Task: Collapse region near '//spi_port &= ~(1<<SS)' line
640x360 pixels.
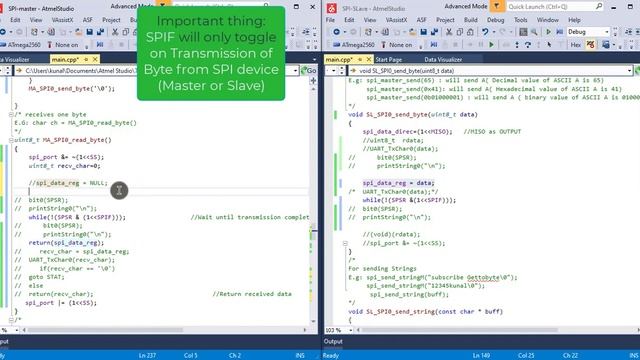Action: pyautogui.click(x=345, y=243)
